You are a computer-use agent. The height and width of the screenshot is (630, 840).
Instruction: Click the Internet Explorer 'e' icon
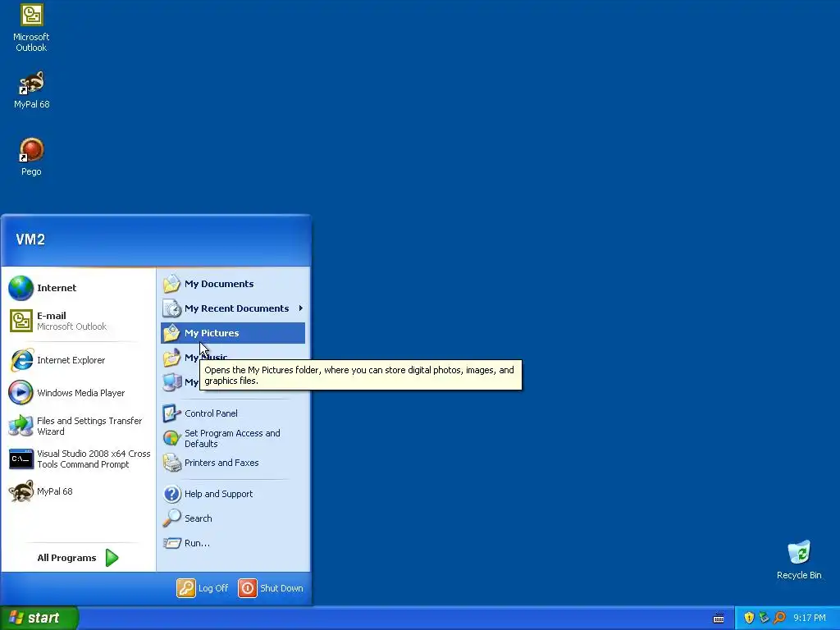click(x=21, y=360)
